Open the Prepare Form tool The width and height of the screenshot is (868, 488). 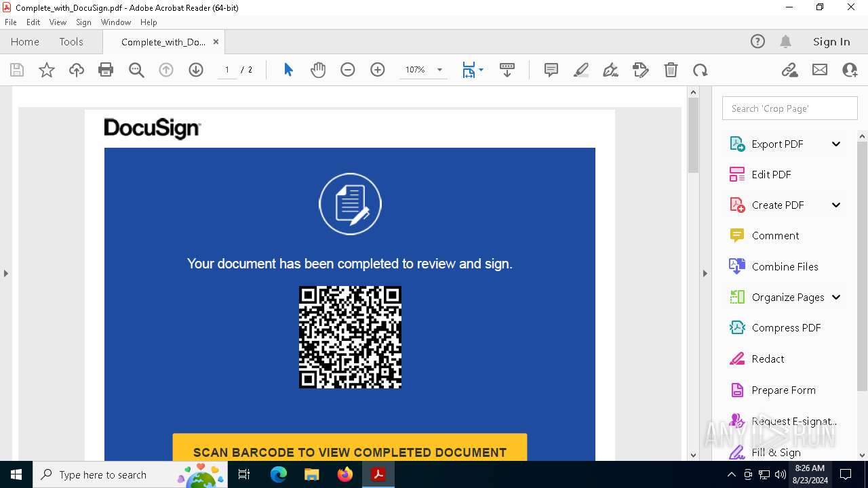pyautogui.click(x=772, y=390)
